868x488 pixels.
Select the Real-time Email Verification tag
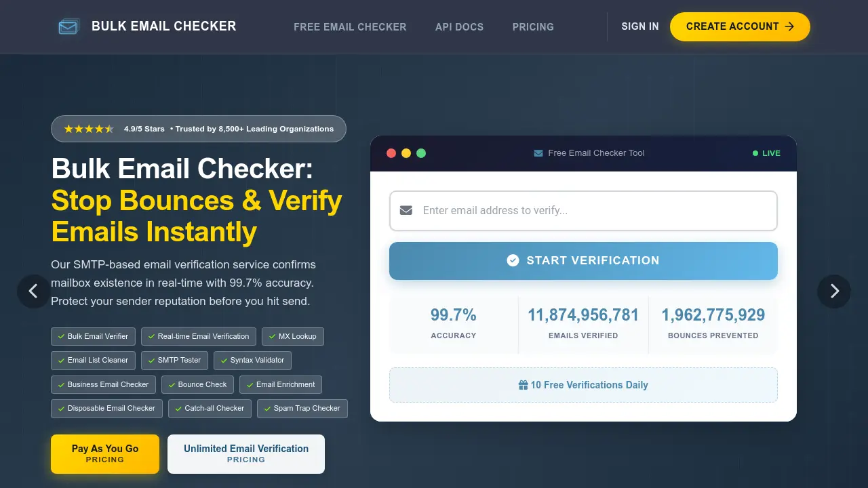[x=199, y=336]
